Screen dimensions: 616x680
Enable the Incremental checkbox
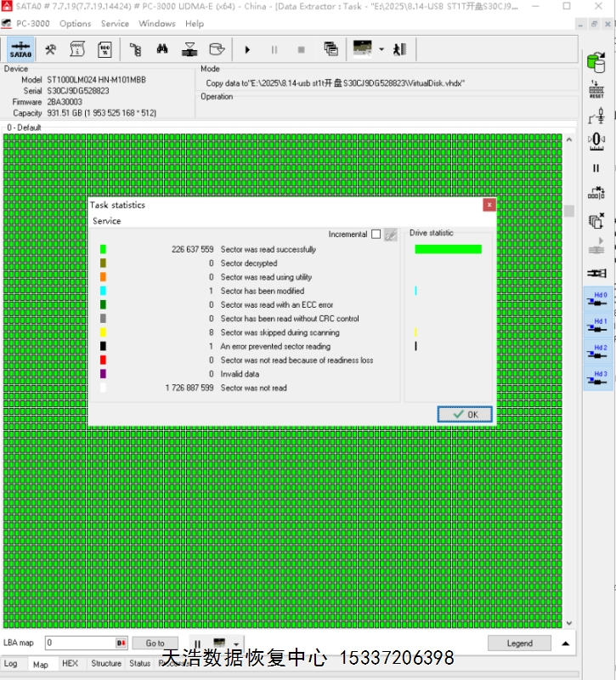(x=376, y=235)
